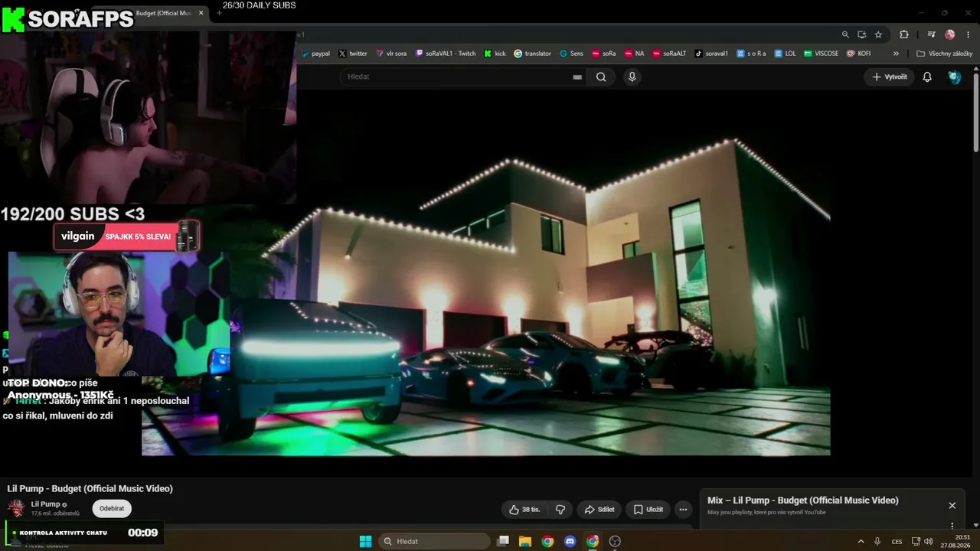
Task: Open the Lil Pump channel name
Action: pyautogui.click(x=45, y=504)
